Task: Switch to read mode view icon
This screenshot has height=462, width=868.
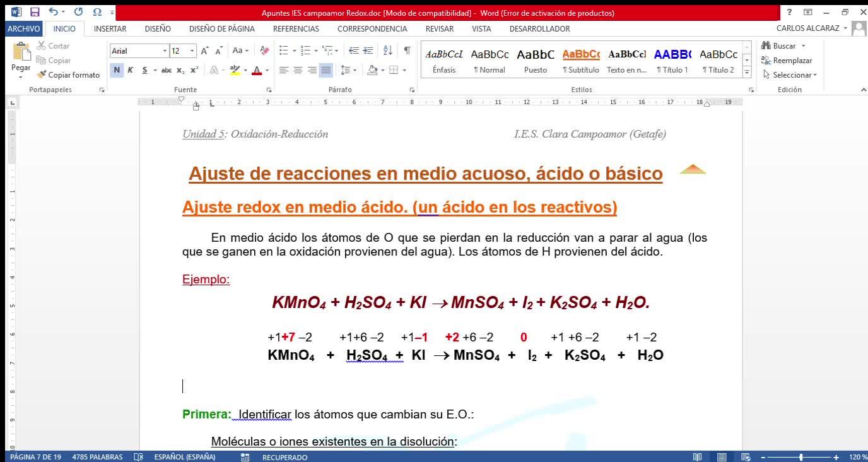Action: [x=697, y=457]
